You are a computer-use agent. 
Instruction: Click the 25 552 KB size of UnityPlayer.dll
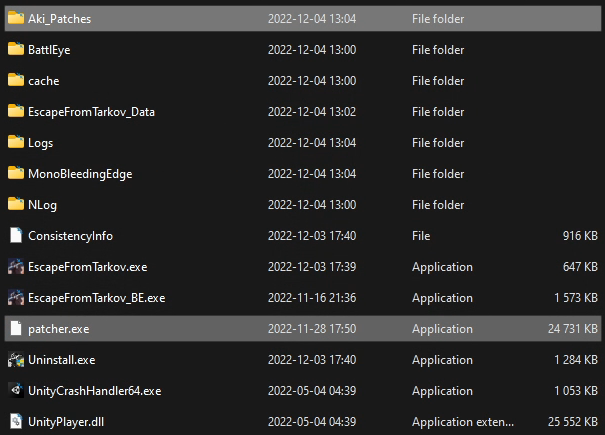[573, 422]
